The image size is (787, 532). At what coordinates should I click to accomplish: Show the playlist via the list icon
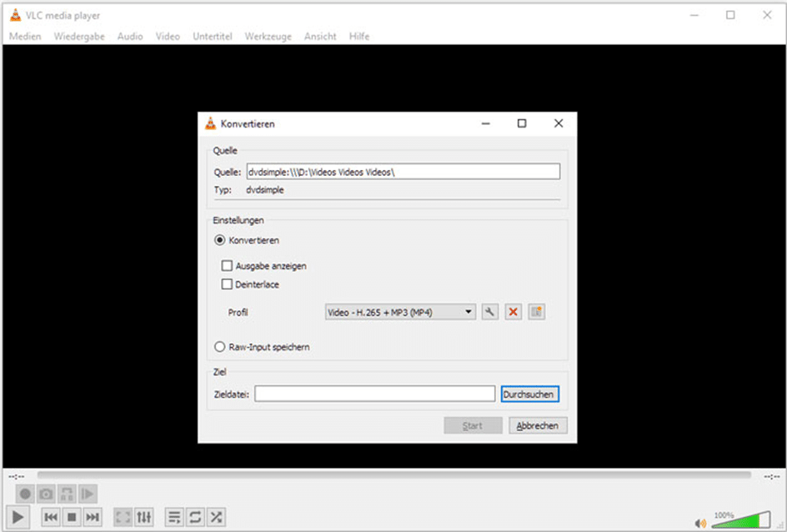pyautogui.click(x=174, y=517)
